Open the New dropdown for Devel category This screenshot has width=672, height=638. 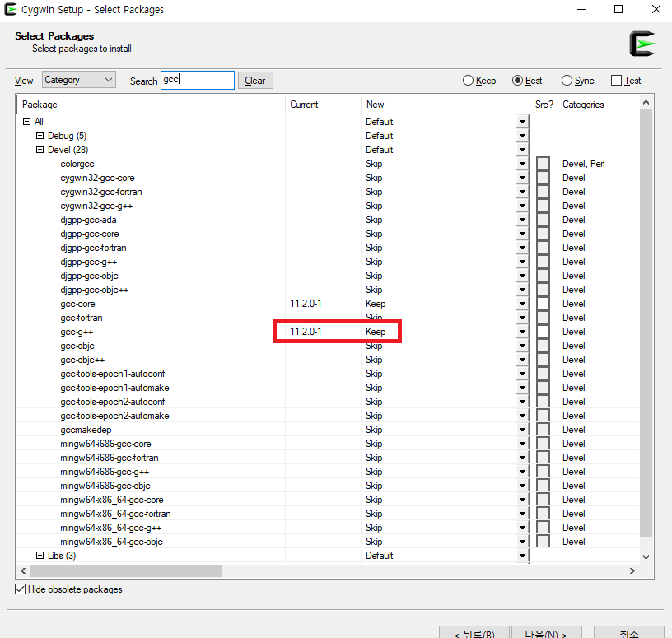pos(522,150)
